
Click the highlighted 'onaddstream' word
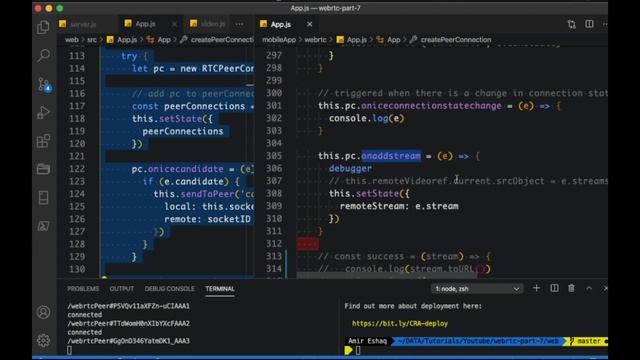coord(391,156)
